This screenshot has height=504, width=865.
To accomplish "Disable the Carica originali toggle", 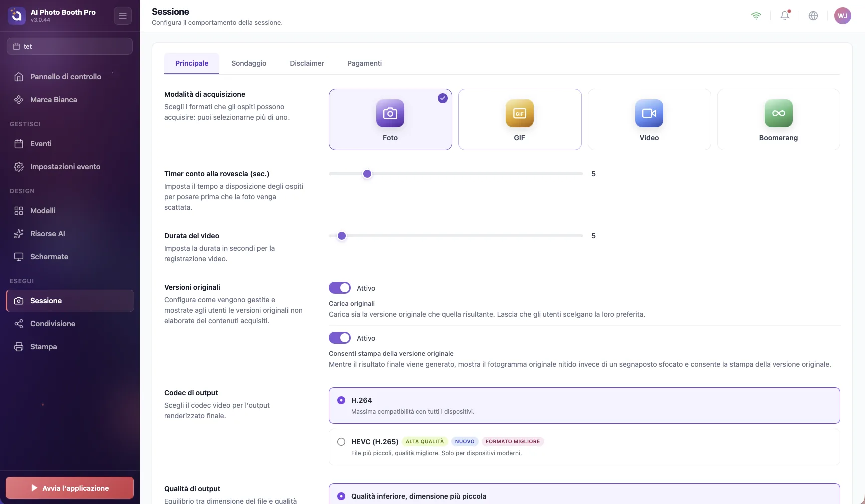I will click(x=340, y=288).
